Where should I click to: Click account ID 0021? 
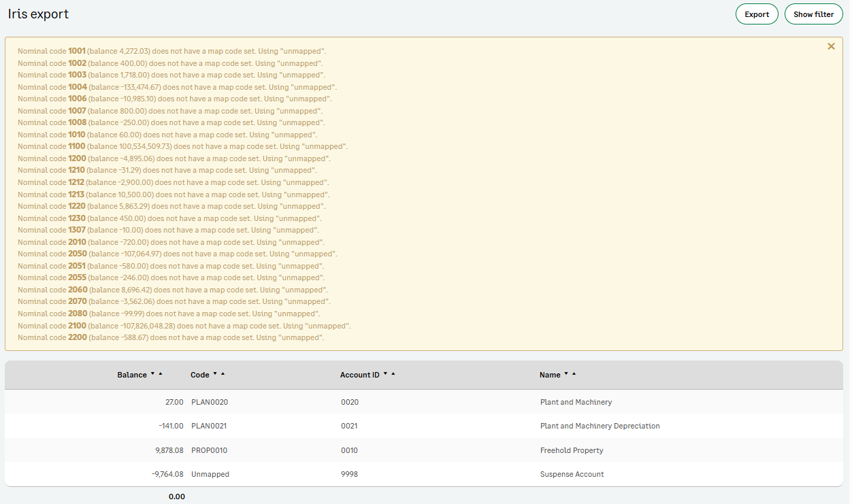click(x=349, y=426)
